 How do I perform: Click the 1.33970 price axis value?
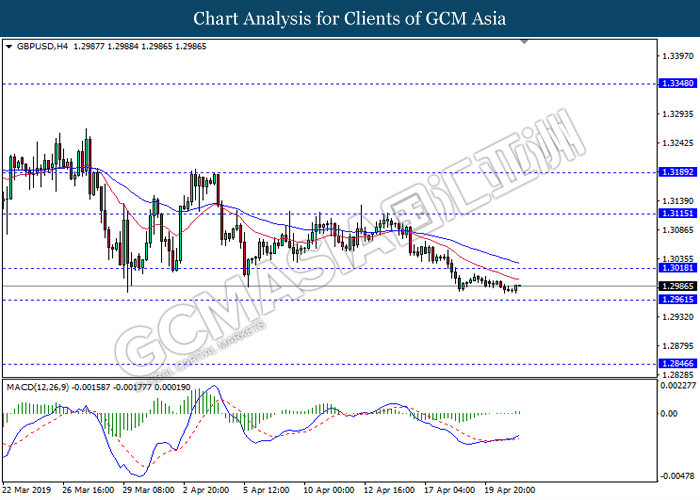point(678,56)
